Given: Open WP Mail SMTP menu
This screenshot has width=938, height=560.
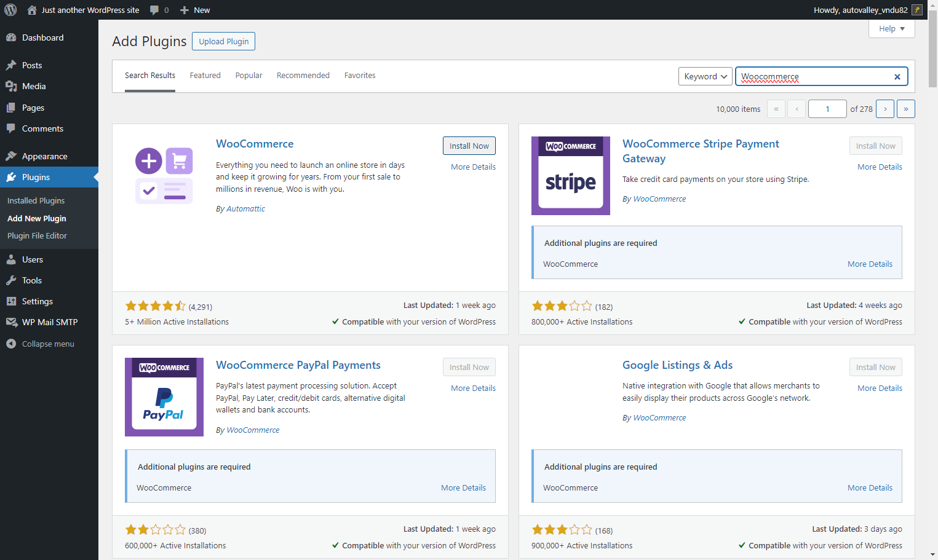Looking at the screenshot, I should click(49, 322).
